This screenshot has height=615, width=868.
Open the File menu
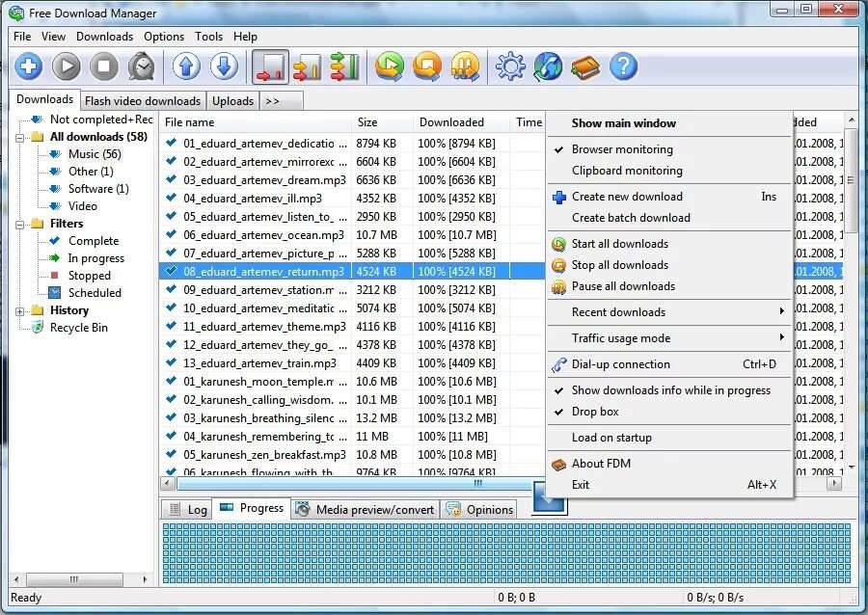click(22, 37)
